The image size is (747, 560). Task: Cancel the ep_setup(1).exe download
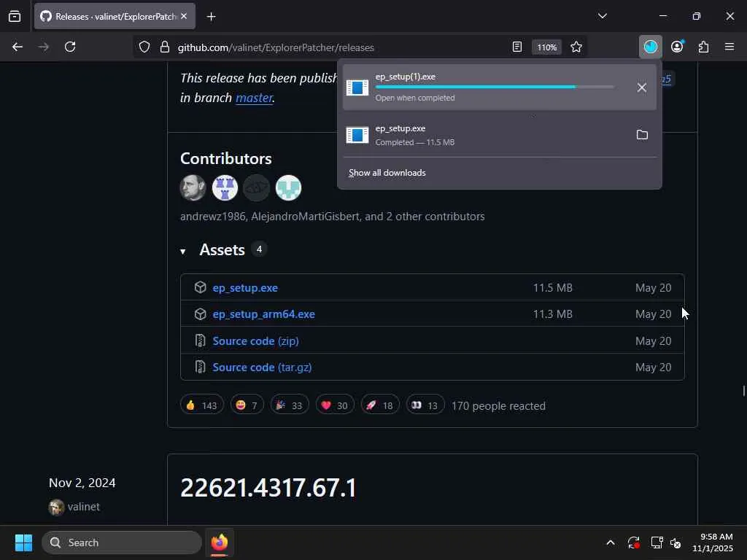(642, 87)
